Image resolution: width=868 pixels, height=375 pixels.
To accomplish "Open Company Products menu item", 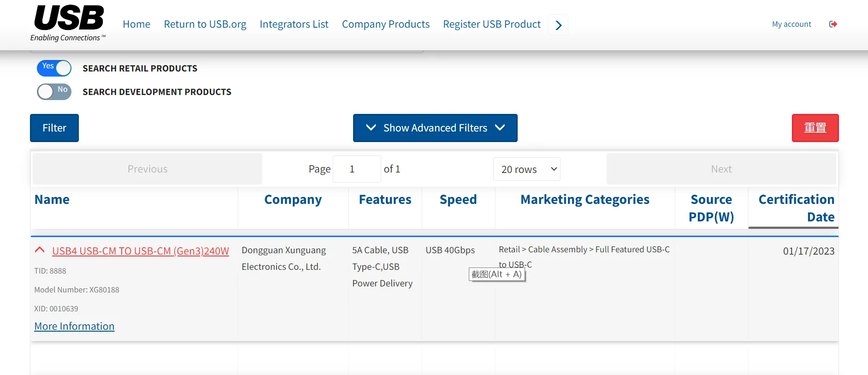I will [x=385, y=24].
